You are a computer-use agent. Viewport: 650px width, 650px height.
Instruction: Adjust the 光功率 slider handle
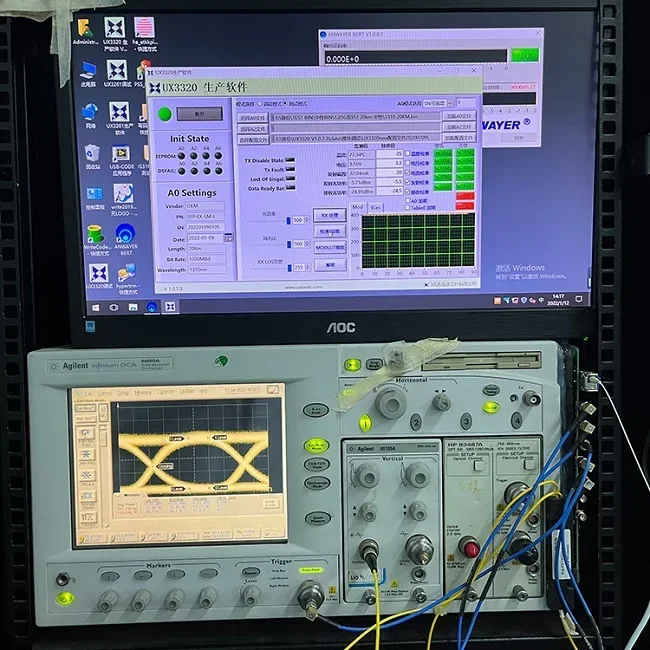pyautogui.click(x=289, y=221)
